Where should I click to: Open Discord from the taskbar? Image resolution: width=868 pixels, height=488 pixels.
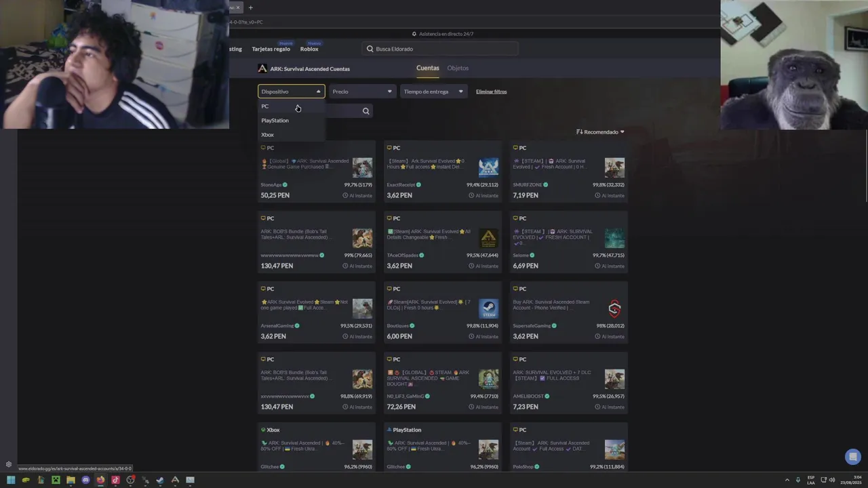pyautogui.click(x=85, y=480)
